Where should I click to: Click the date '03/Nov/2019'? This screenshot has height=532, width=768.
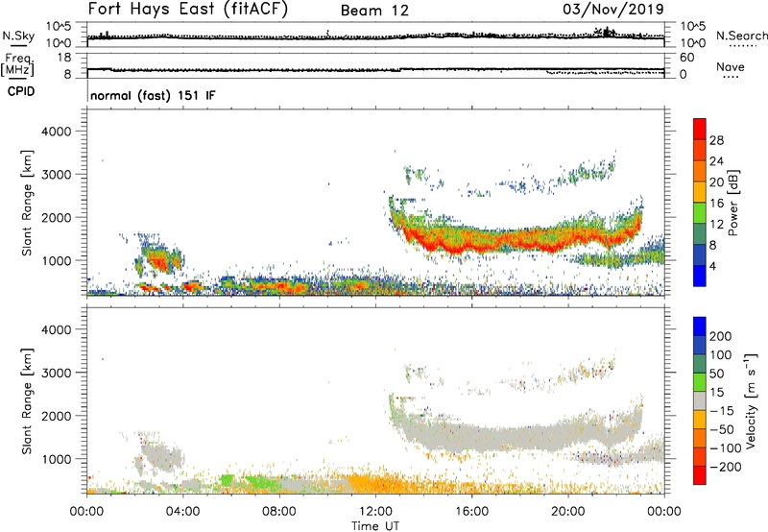point(613,9)
